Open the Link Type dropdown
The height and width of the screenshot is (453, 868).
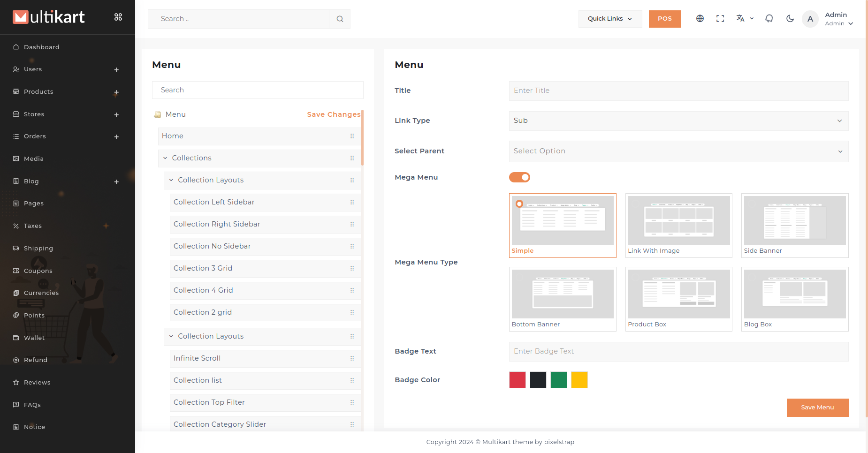(678, 121)
